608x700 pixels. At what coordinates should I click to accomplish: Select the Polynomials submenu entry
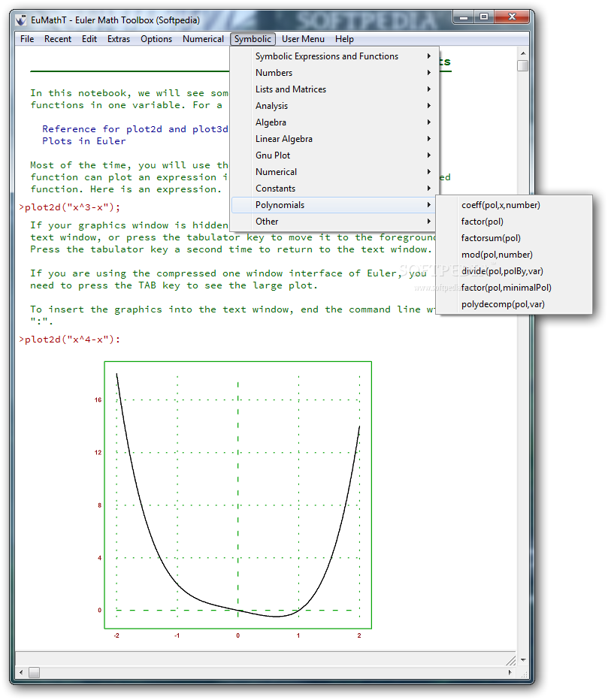(334, 205)
